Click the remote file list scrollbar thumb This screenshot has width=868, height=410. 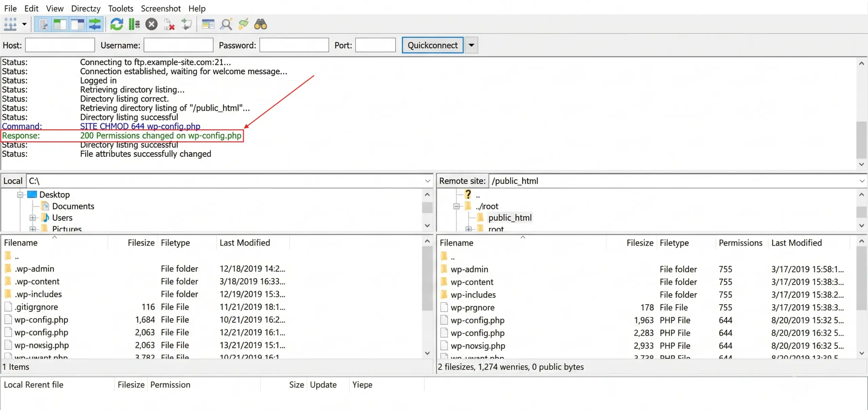coord(862,279)
